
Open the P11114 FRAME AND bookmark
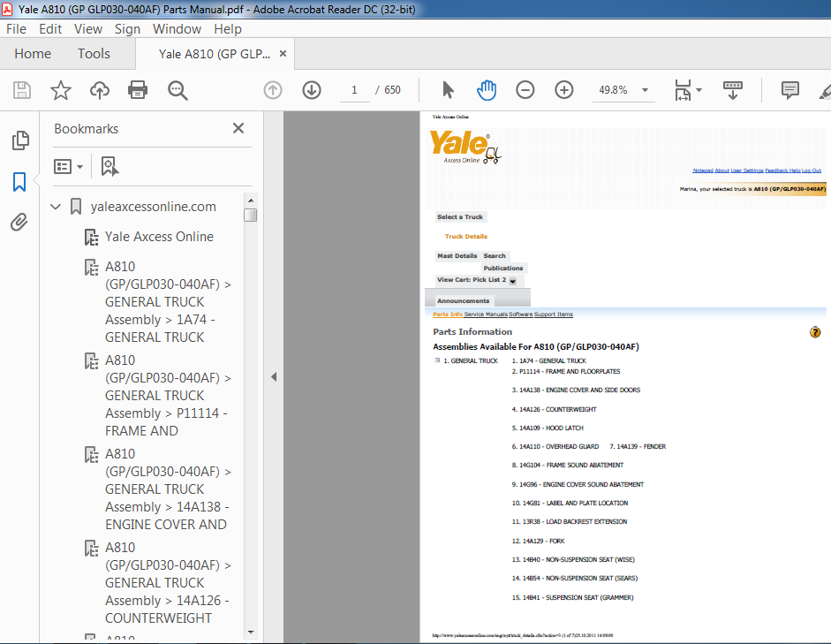(x=168, y=396)
